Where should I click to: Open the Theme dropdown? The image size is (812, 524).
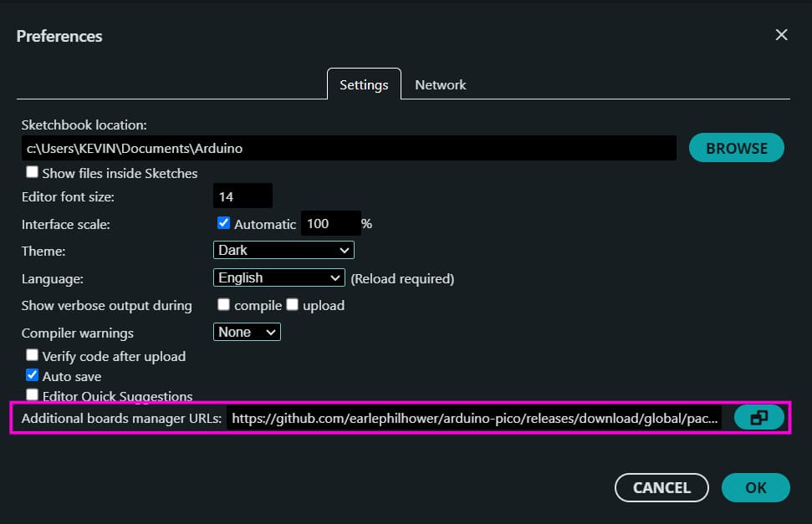click(x=283, y=249)
